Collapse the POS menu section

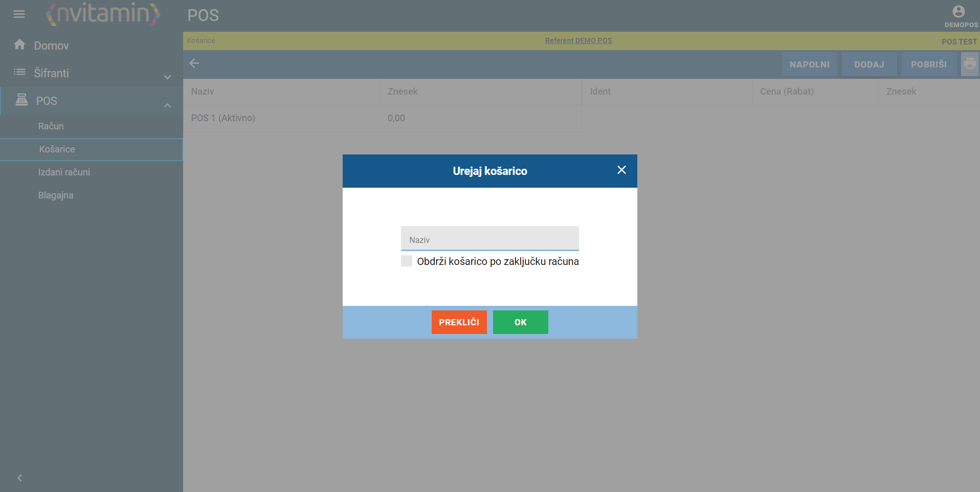[167, 105]
